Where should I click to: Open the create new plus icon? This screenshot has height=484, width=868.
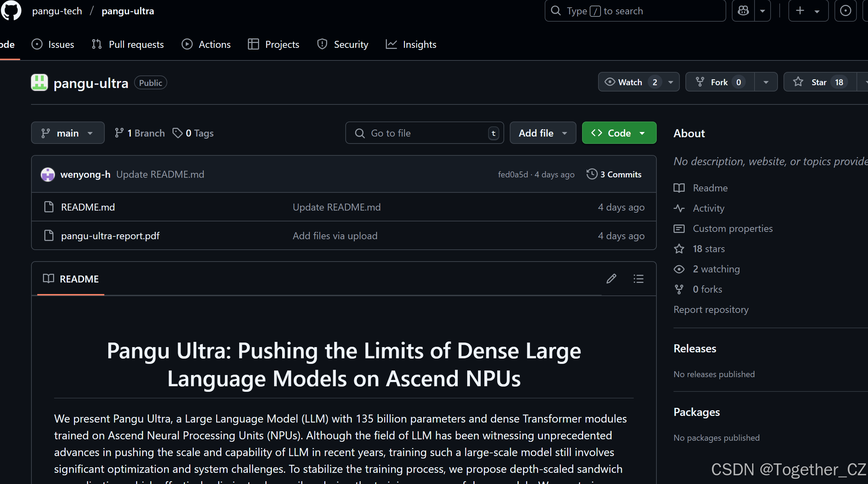[800, 10]
